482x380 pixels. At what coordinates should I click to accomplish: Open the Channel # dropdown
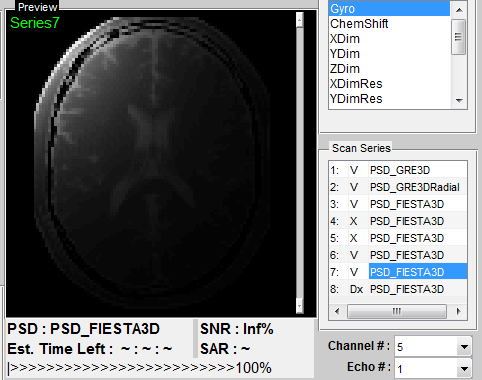click(x=464, y=347)
